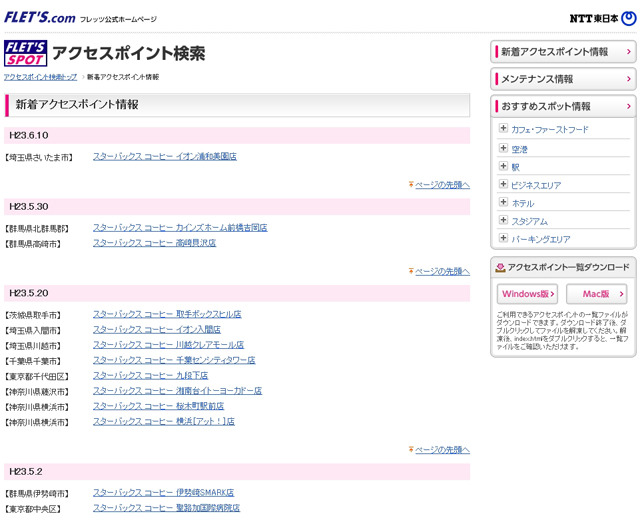
Task: Open スターバックス コーヒー 九段下店 link
Action: [x=150, y=376]
